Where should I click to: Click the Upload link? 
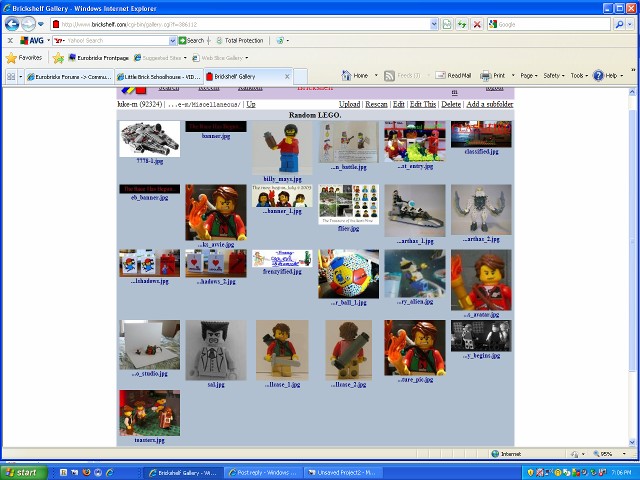coord(349,104)
